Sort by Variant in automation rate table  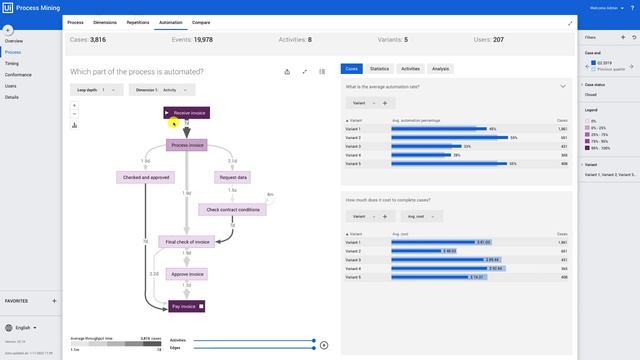[x=354, y=121]
